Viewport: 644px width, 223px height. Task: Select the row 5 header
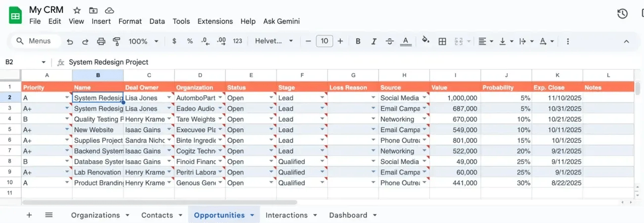10,130
